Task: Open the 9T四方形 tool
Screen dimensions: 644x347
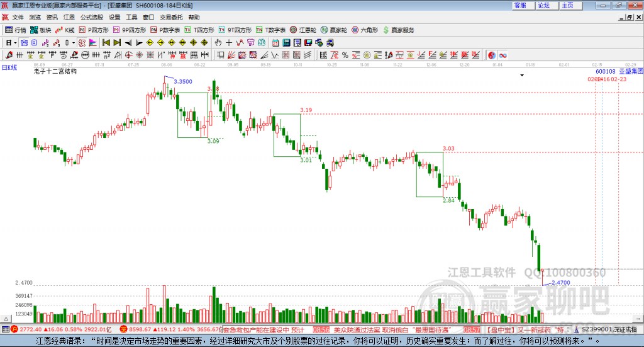Action: coord(235,30)
